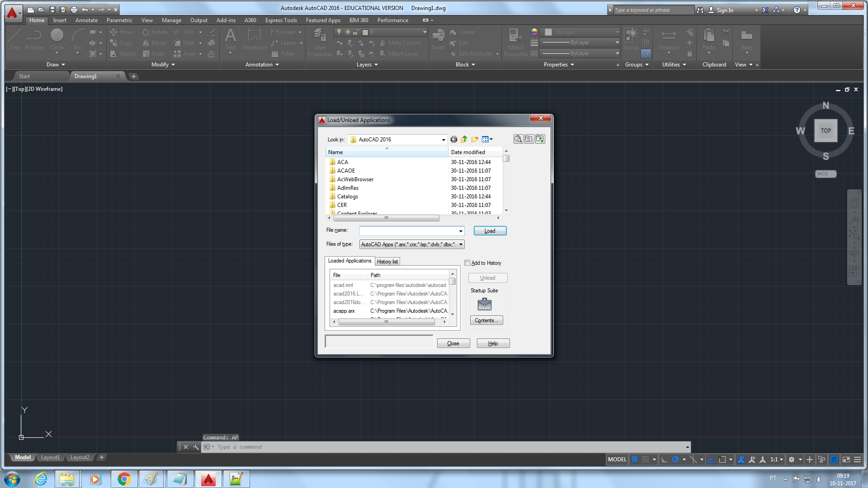Click Add to Favorites icon

pyautogui.click(x=540, y=139)
